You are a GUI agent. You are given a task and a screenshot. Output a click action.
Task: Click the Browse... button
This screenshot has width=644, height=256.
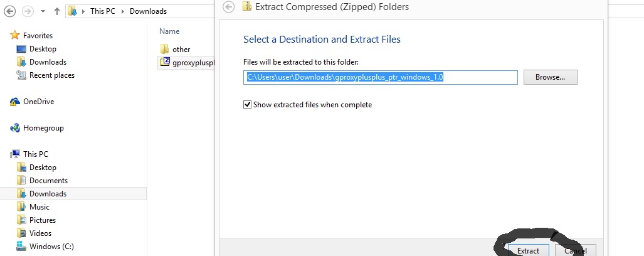(x=551, y=77)
